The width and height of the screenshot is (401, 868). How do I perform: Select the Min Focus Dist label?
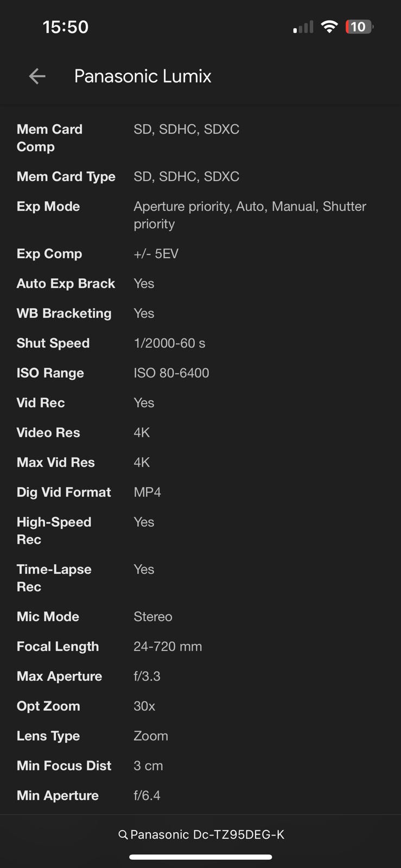tap(63, 765)
